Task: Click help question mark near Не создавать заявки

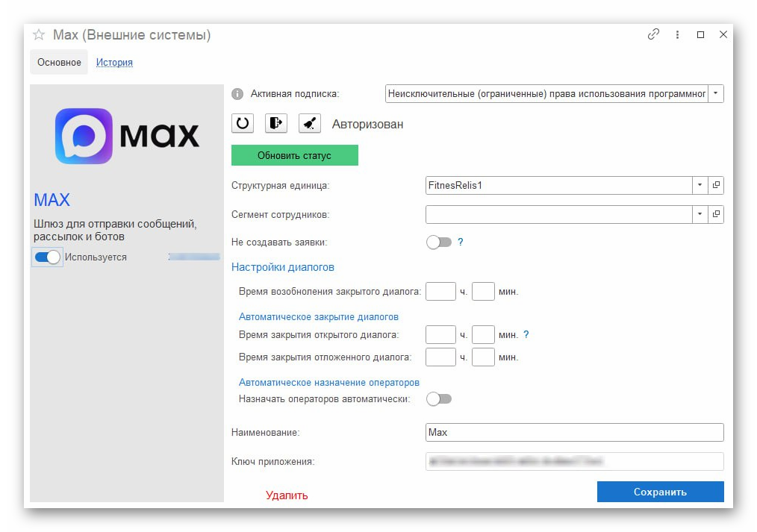Action: click(x=461, y=242)
